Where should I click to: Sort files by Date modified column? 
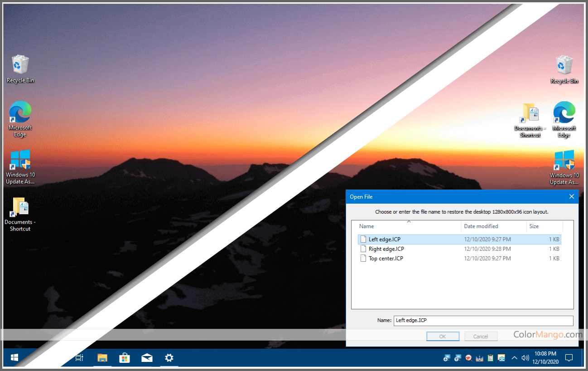[x=481, y=226]
